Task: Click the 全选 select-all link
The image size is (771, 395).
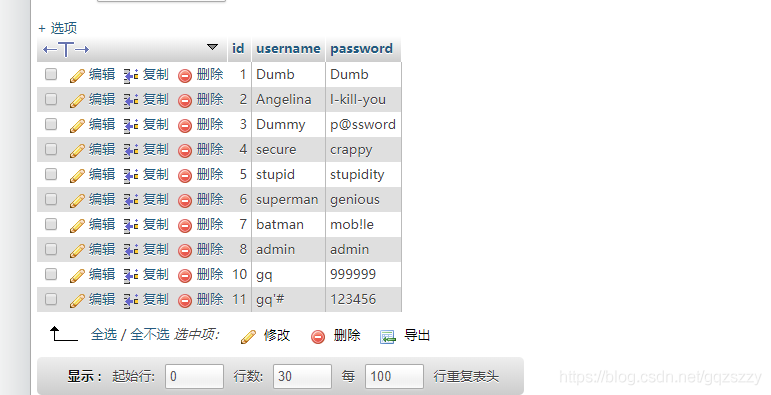Action: click(104, 334)
